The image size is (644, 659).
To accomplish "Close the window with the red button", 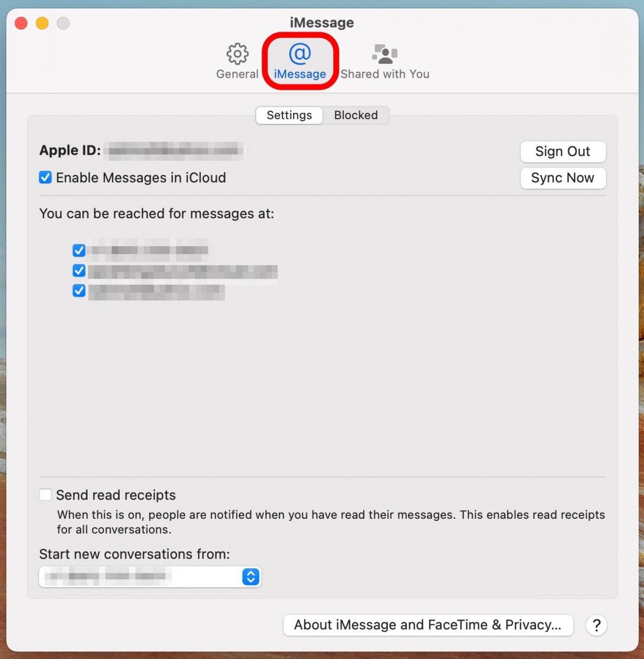I will (21, 23).
